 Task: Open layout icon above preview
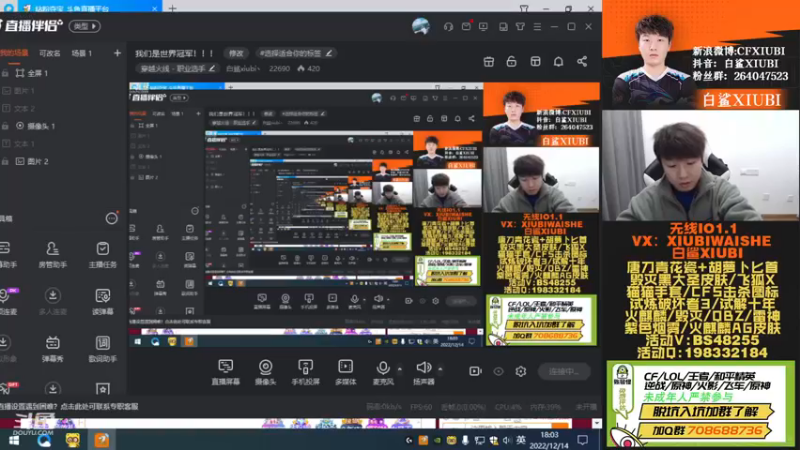[x=535, y=61]
